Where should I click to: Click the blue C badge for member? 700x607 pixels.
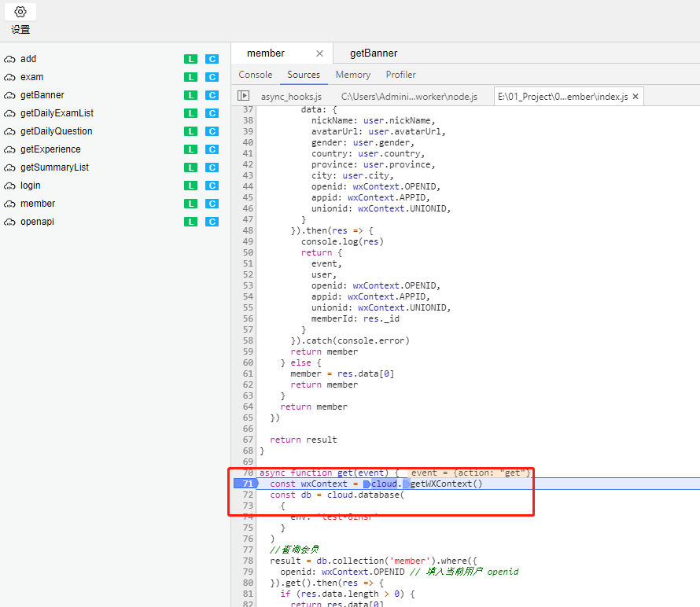coord(212,204)
